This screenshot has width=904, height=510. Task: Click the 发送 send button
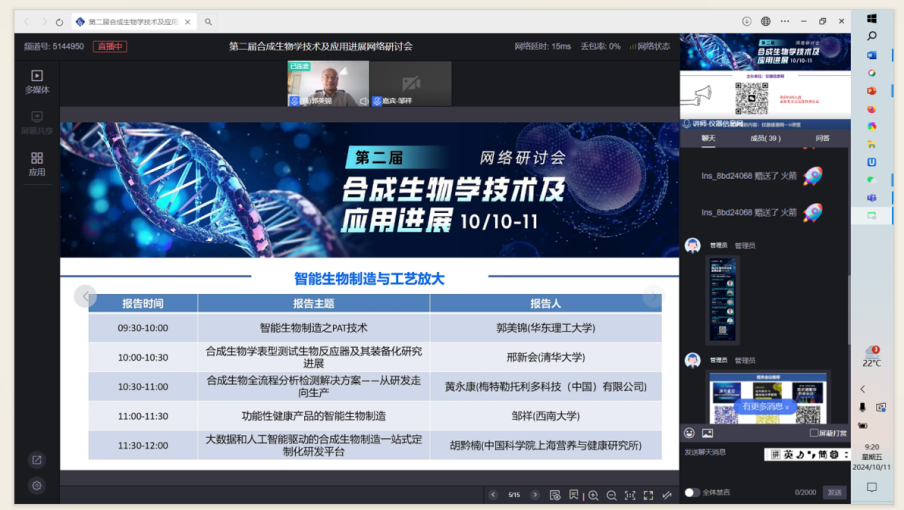click(x=834, y=492)
